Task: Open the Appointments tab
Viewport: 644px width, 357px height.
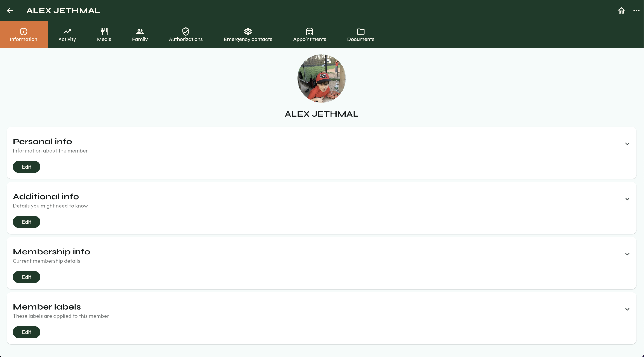Action: pos(310,35)
